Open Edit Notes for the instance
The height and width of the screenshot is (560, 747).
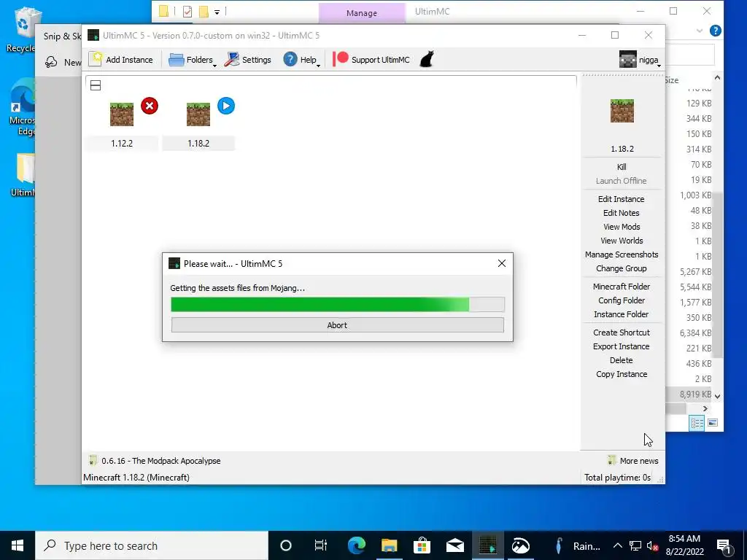pos(622,213)
